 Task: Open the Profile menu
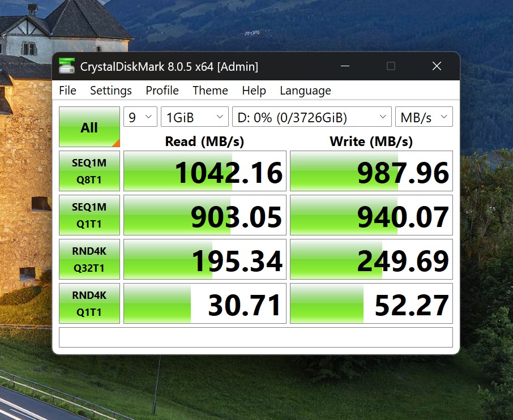pyautogui.click(x=162, y=91)
